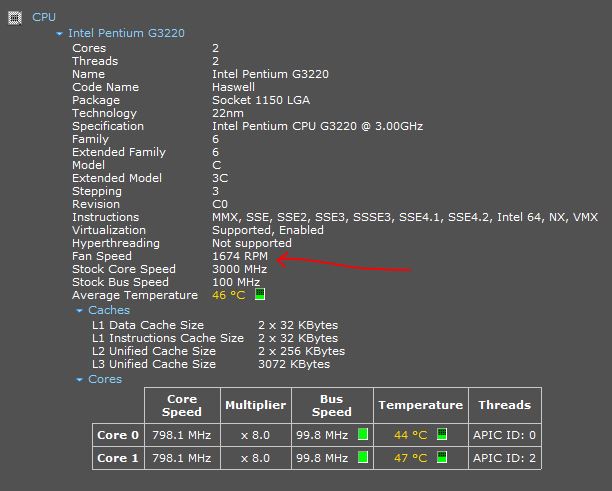This screenshot has height=491, width=612.
Task: Click the CPU chip icon
Action: pyautogui.click(x=15, y=18)
